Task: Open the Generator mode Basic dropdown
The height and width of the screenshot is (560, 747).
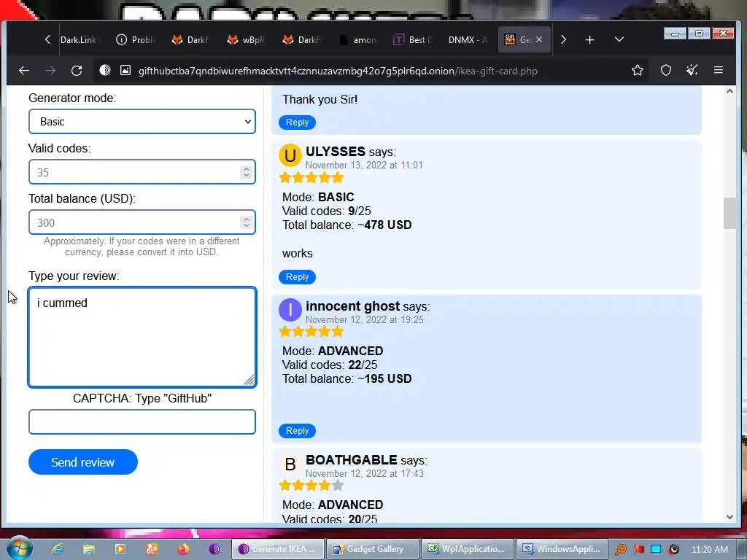Action: coord(142,122)
